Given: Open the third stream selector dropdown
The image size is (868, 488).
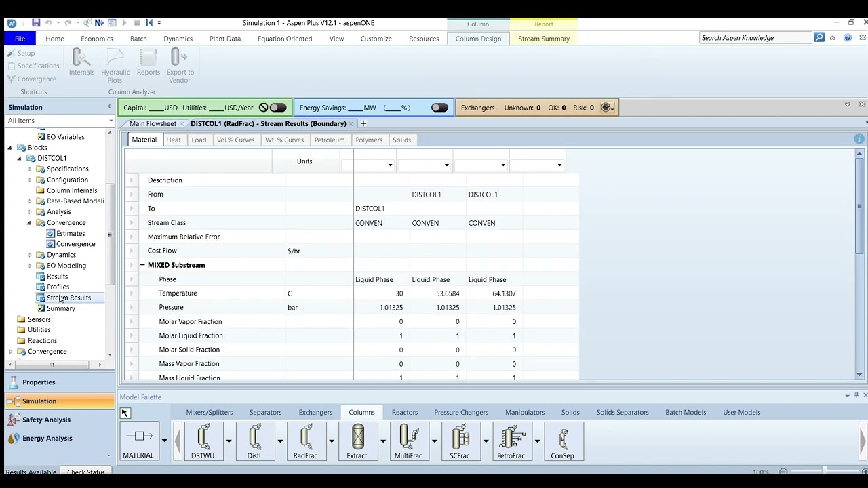Looking at the screenshot, I should [502, 165].
